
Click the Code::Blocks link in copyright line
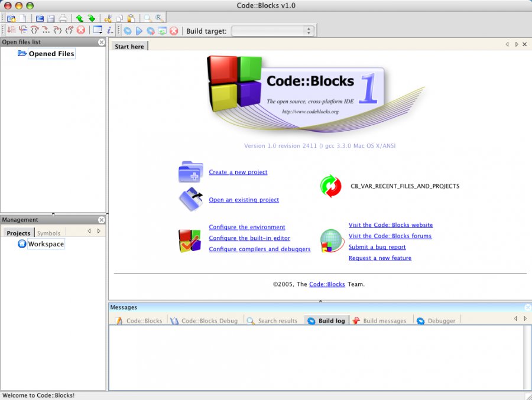pos(327,284)
